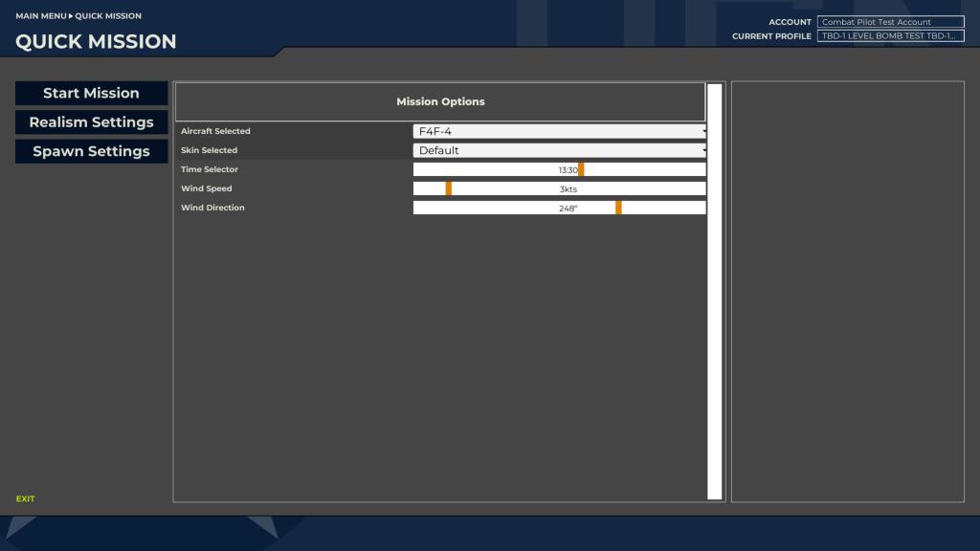The width and height of the screenshot is (980, 551).
Task: Click the 248° value on Wind Direction
Action: click(568, 209)
